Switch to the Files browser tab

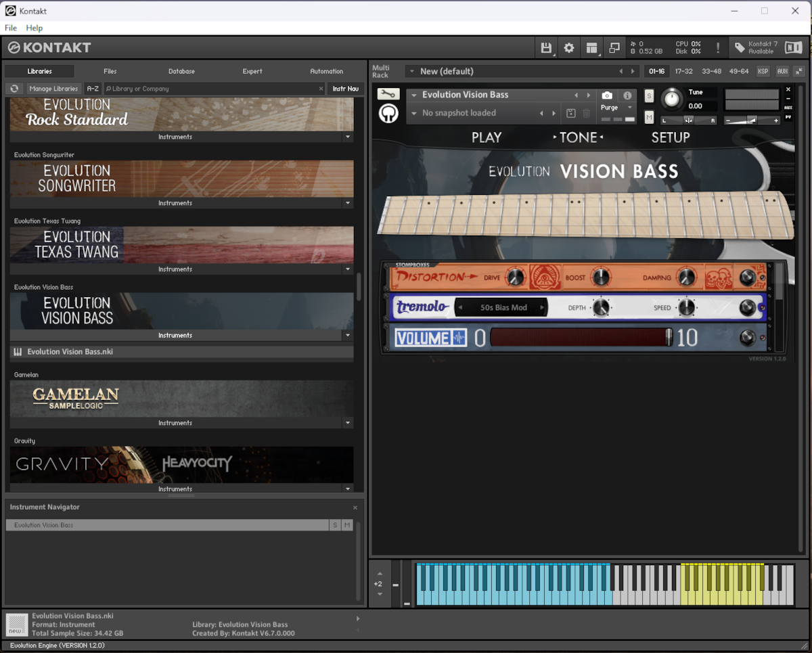[110, 71]
